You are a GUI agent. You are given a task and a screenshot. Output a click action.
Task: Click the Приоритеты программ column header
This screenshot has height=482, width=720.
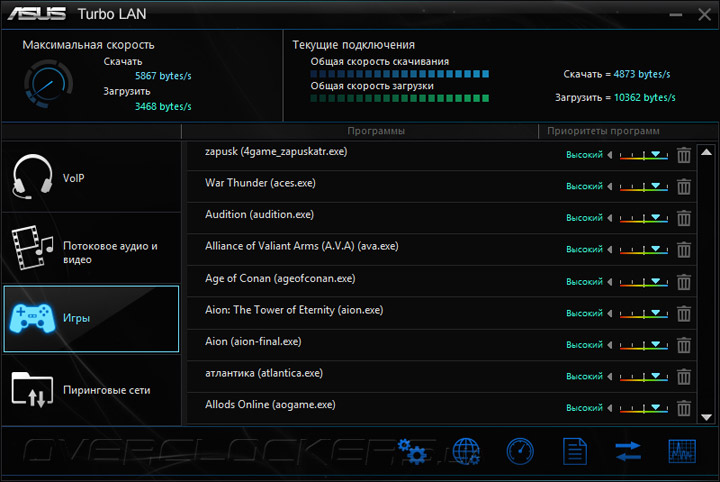(x=603, y=131)
